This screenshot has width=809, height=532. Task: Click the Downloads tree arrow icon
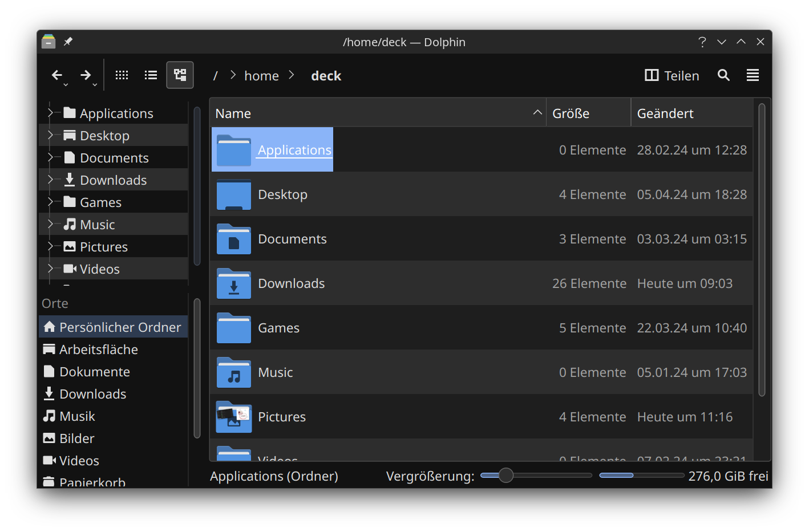[x=70, y=180]
